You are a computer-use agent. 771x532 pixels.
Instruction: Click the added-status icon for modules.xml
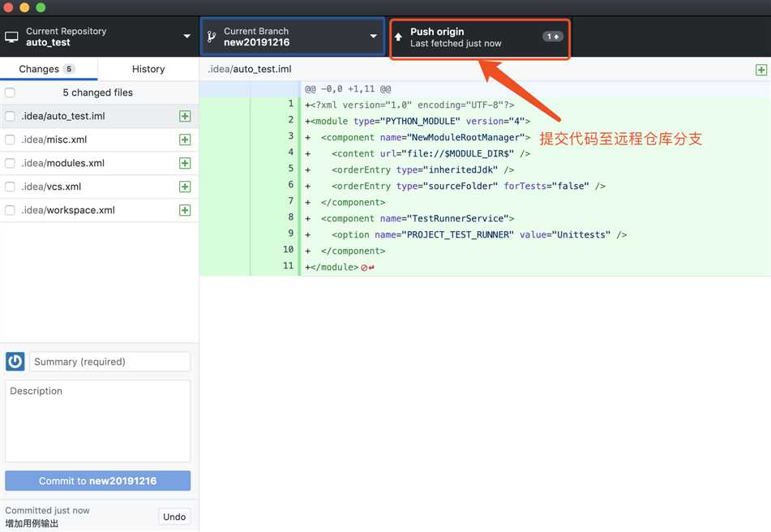(x=185, y=163)
